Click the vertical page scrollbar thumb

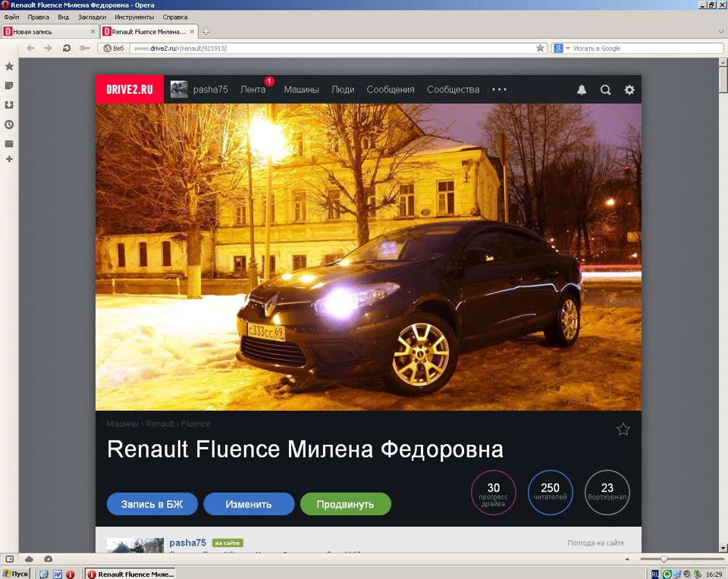click(723, 80)
